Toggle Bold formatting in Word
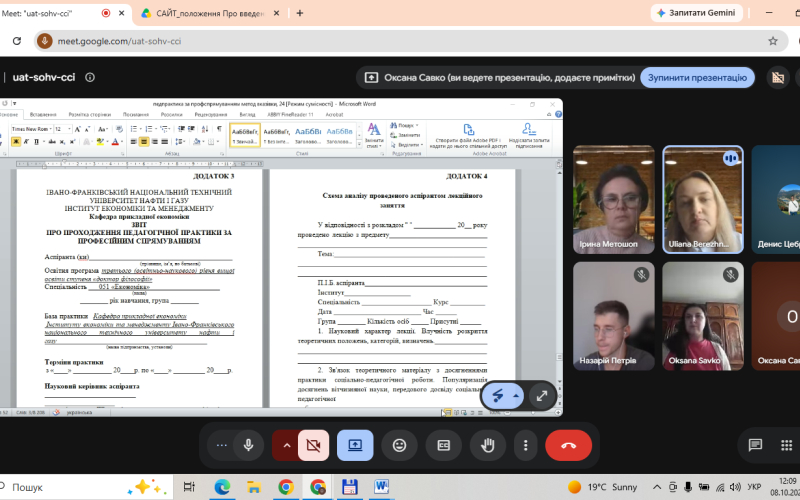 tap(16, 141)
